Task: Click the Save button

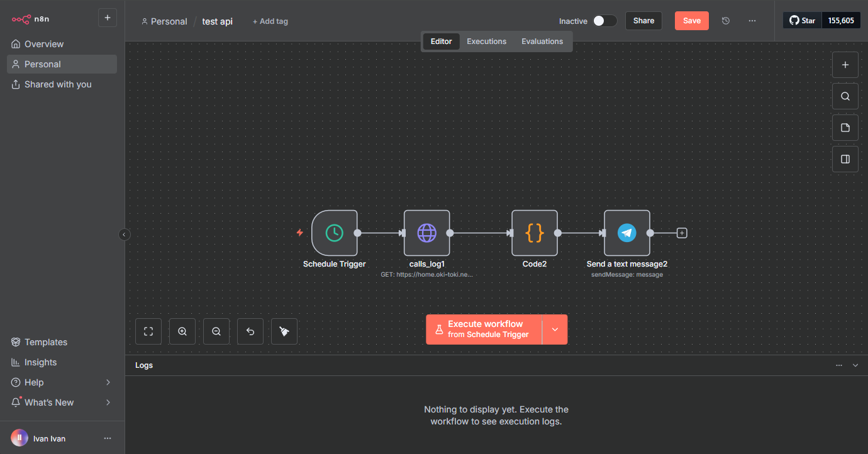Action: pyautogui.click(x=691, y=21)
